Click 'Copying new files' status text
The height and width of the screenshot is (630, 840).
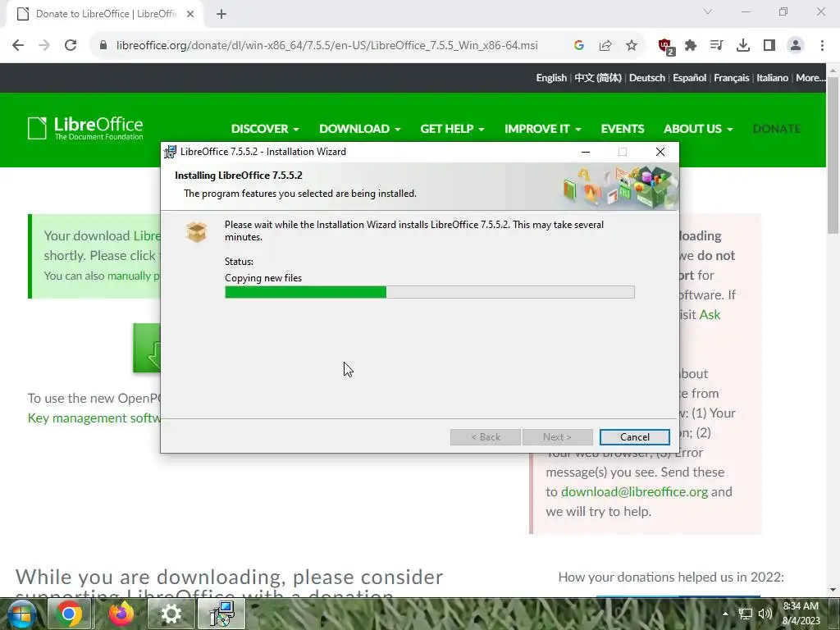pyautogui.click(x=263, y=278)
